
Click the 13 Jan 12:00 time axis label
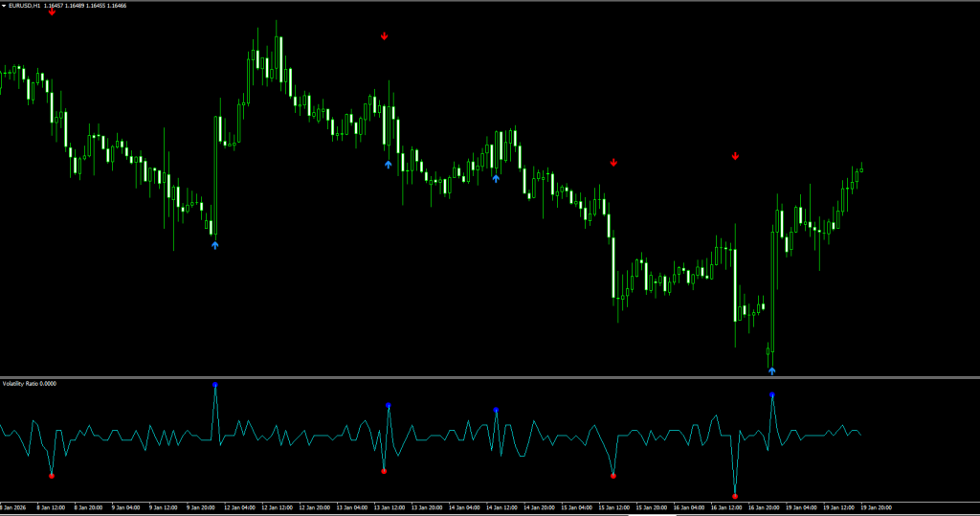[390, 508]
